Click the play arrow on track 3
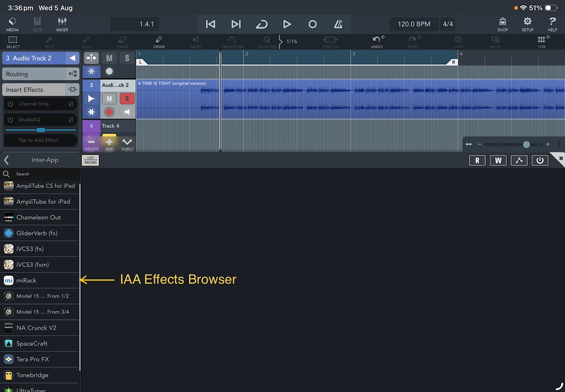 [91, 99]
